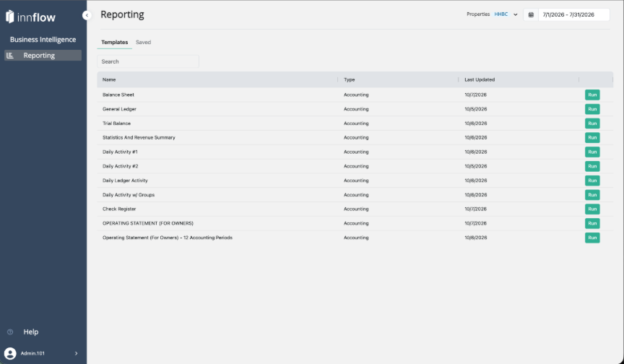This screenshot has height=364, width=624.
Task: Switch to the Saved tab
Action: click(x=143, y=42)
